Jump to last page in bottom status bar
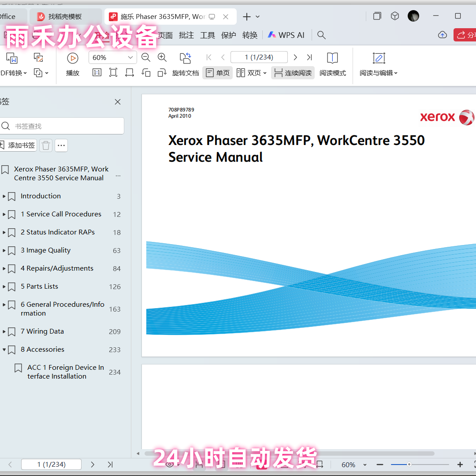Screen dimensions: 476x476 click(x=110, y=465)
